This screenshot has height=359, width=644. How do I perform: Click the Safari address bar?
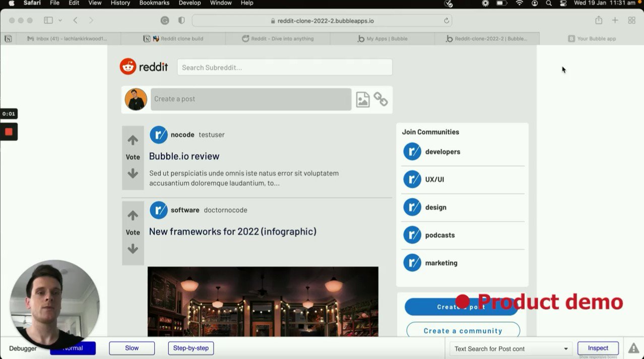321,21
